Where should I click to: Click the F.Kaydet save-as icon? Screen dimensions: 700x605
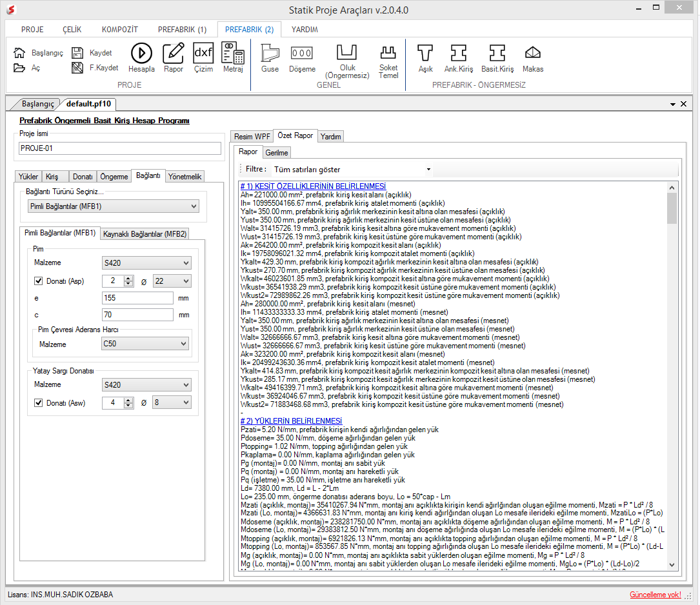point(77,68)
